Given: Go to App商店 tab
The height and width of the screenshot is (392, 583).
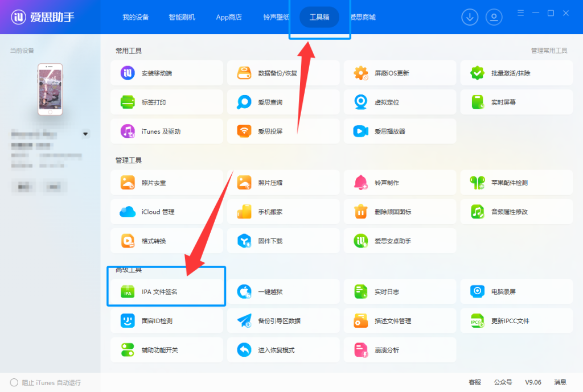Looking at the screenshot, I should point(229,17).
